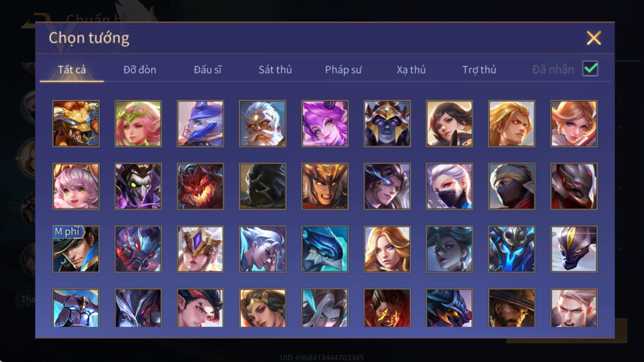Close the Chọn tướng dialog
Image resolution: width=644 pixels, height=362 pixels.
594,38
